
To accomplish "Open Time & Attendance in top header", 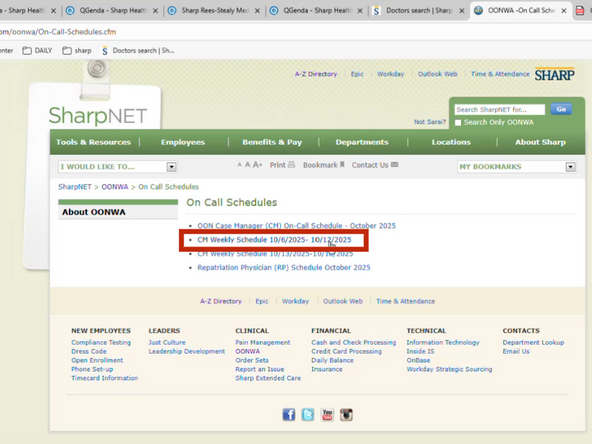I will click(x=500, y=74).
